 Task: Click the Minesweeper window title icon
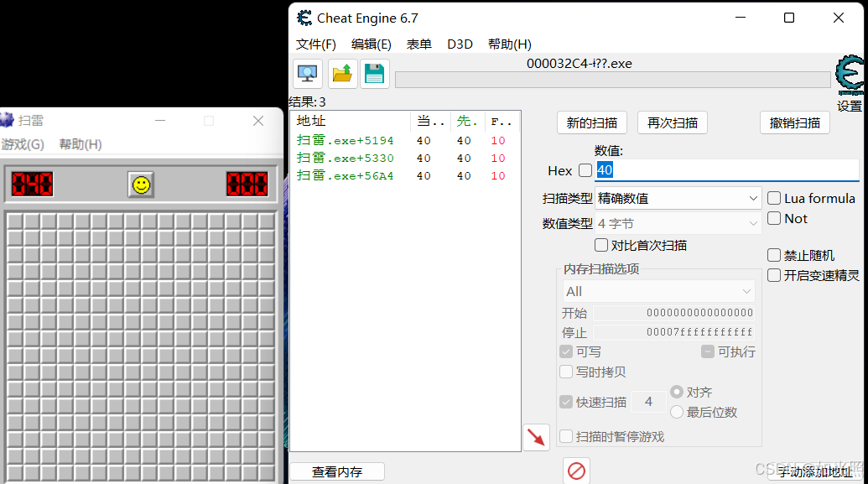point(6,120)
